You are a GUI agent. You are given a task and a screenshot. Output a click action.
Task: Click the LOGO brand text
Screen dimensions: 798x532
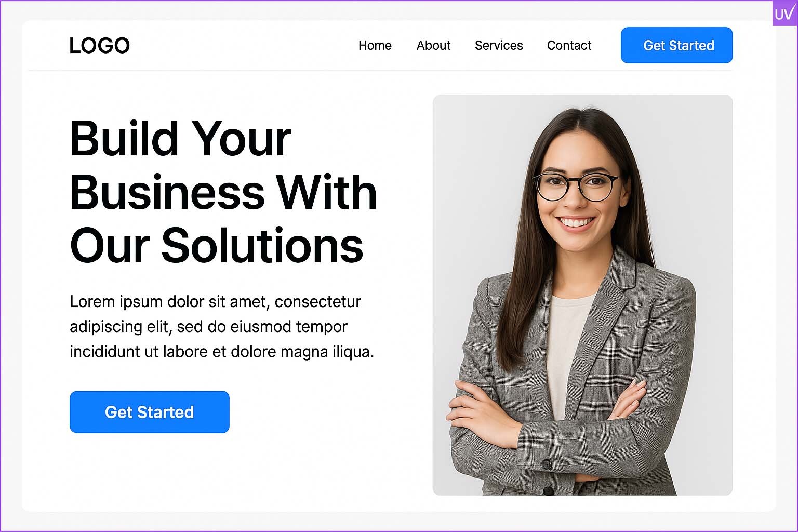point(99,46)
